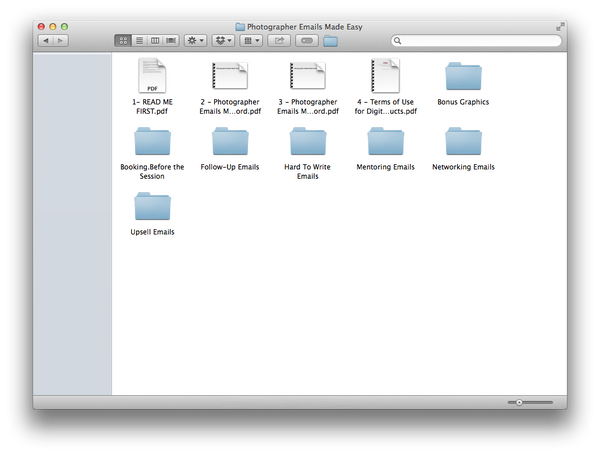Click the Share toolbar button
This screenshot has width=600, height=455.
pyautogui.click(x=279, y=41)
